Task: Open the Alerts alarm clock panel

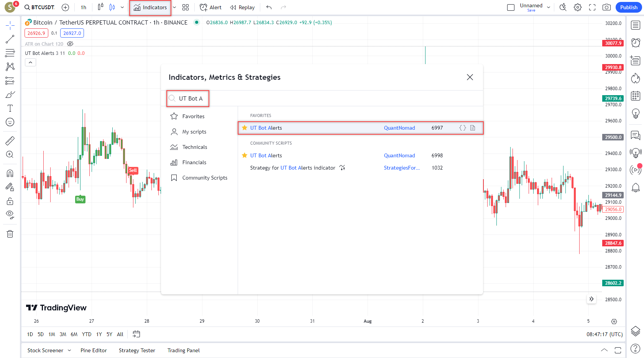Action: click(x=636, y=42)
